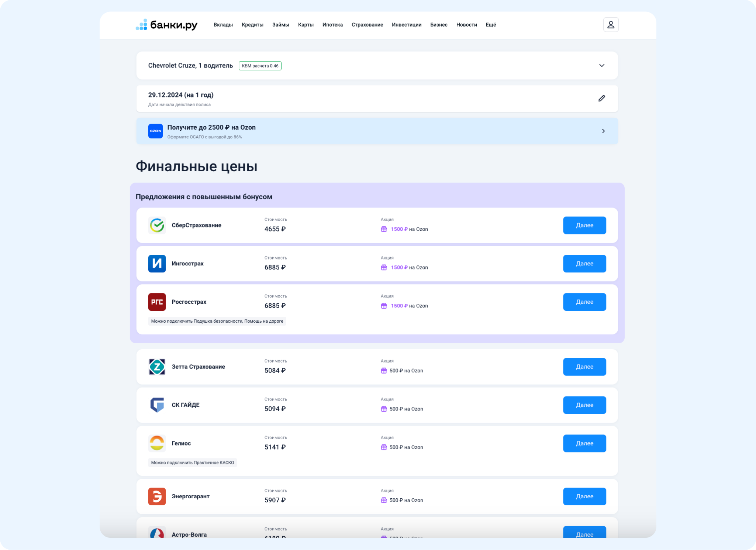Open the user profile icon
This screenshot has width=756, height=550.
click(611, 25)
